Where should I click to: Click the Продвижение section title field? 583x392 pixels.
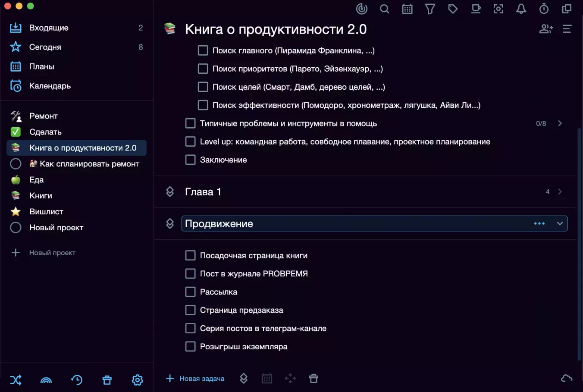[x=374, y=223]
